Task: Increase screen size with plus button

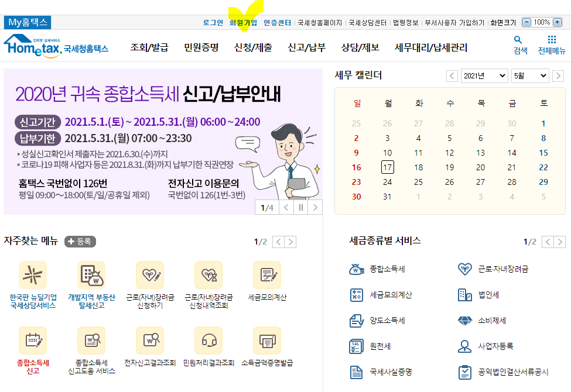Action: pyautogui.click(x=557, y=22)
